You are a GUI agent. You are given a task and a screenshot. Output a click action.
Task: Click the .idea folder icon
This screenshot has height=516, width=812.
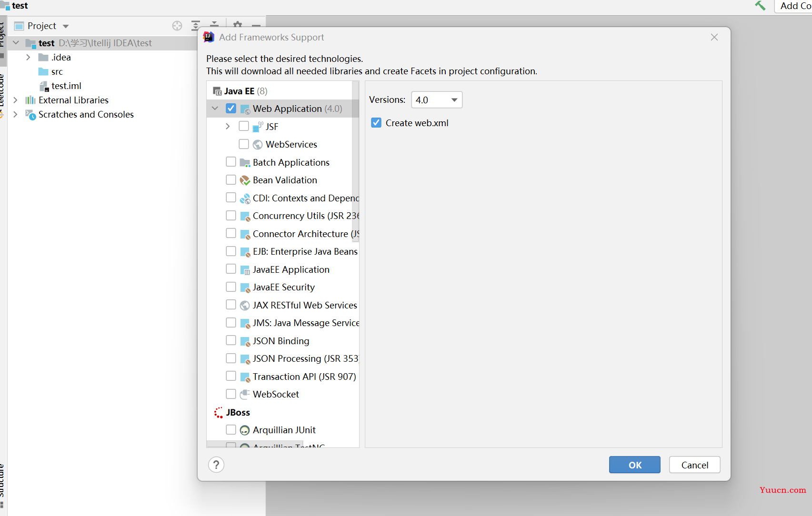43,58
